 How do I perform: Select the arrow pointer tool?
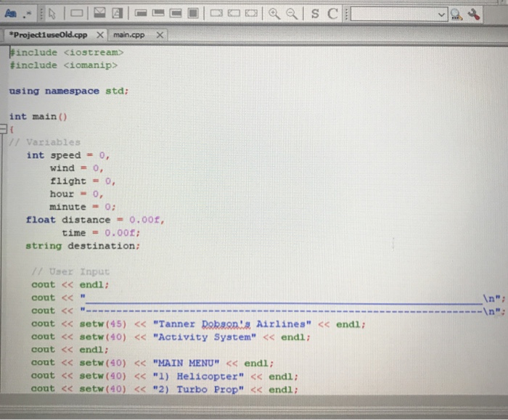click(52, 14)
